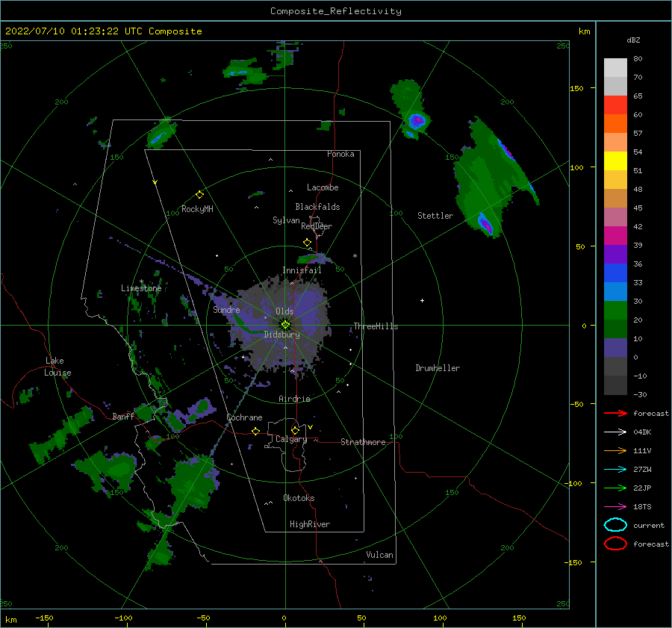Click the magenta 18TS arrow icon
This screenshot has width=672, height=628.
pyautogui.click(x=615, y=507)
